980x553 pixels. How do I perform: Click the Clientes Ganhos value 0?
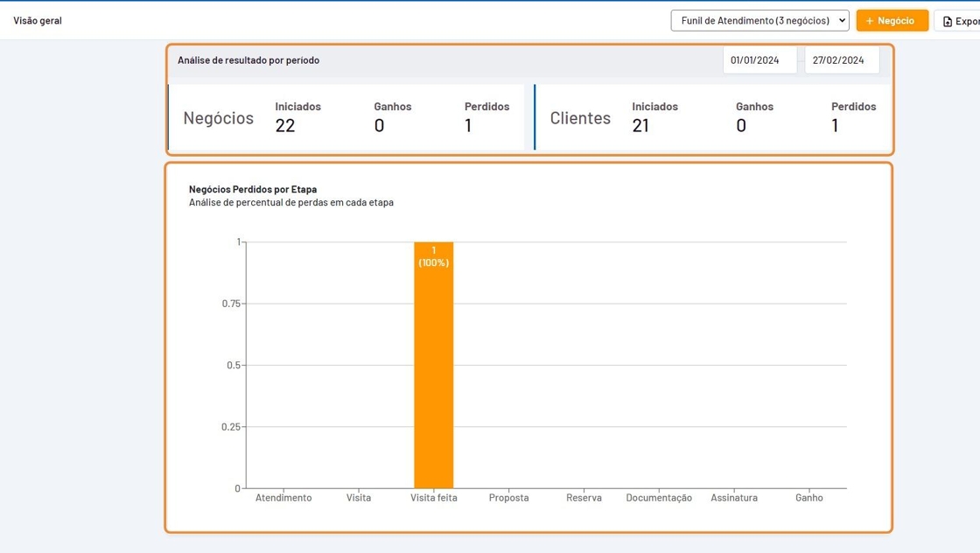tap(741, 126)
